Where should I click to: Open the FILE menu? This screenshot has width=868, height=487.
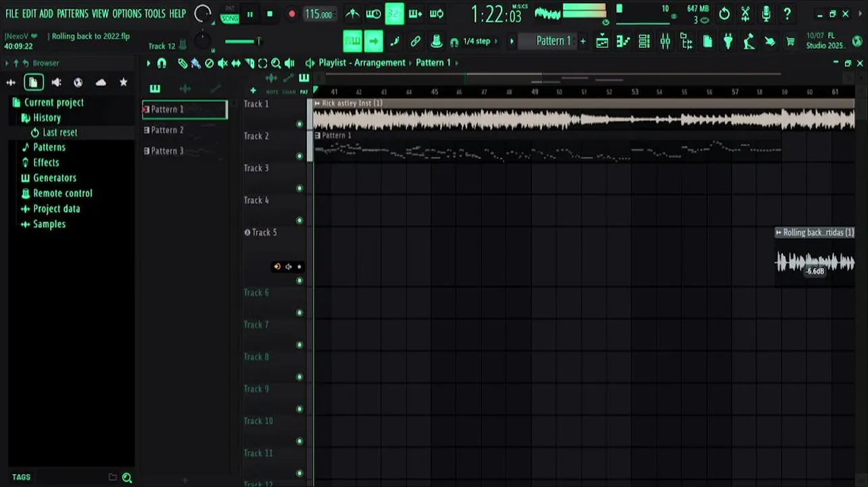click(12, 14)
